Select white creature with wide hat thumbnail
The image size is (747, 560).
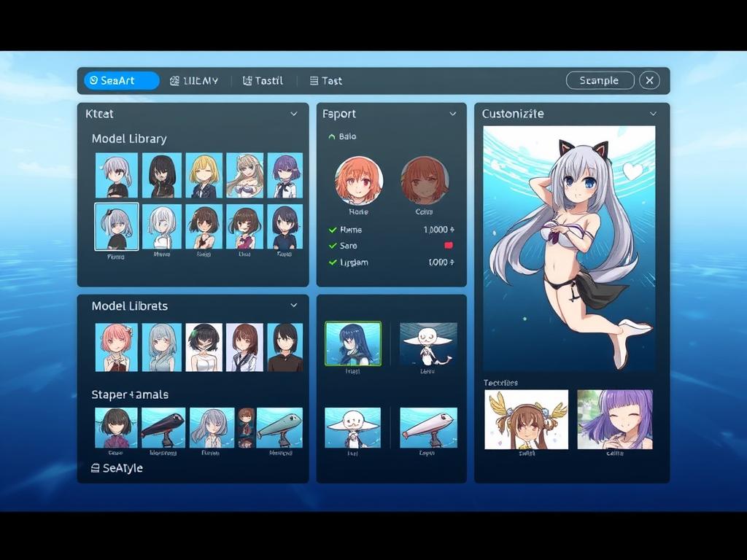pos(353,427)
